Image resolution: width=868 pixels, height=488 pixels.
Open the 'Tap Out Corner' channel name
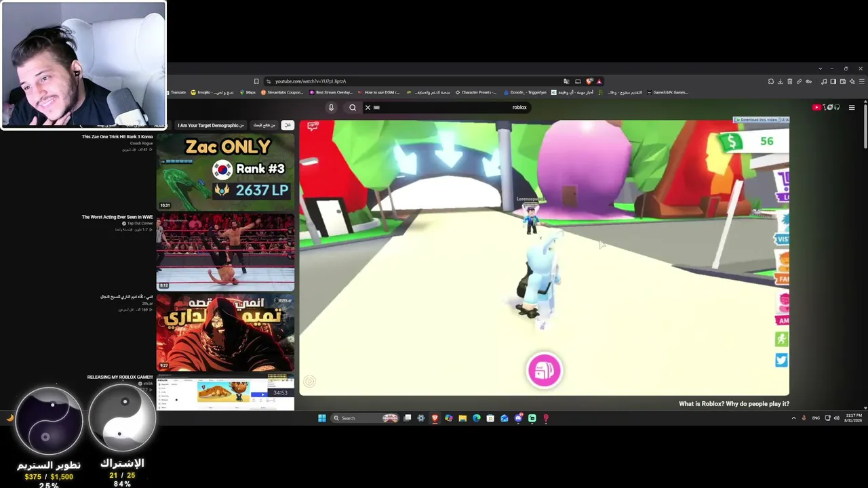coord(140,223)
